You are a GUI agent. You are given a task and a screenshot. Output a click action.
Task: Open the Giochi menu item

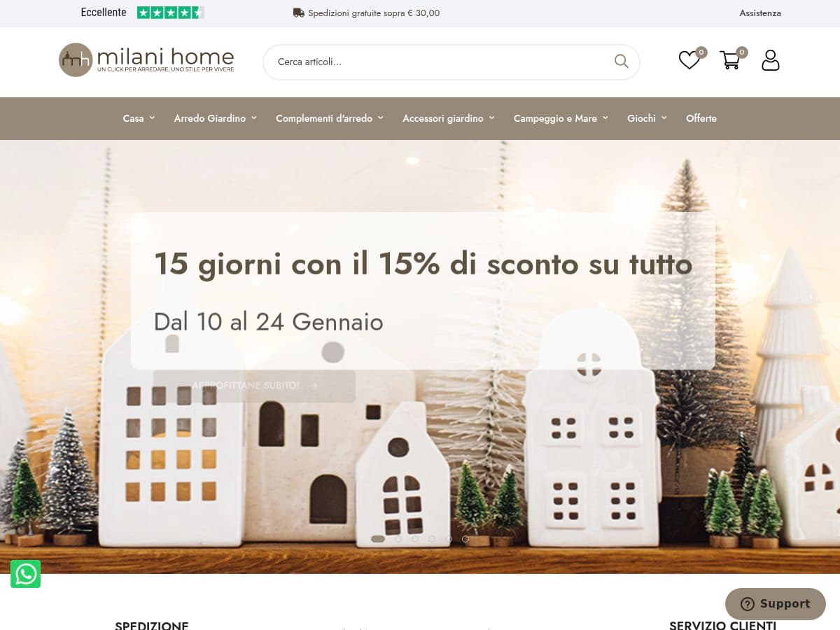(647, 118)
